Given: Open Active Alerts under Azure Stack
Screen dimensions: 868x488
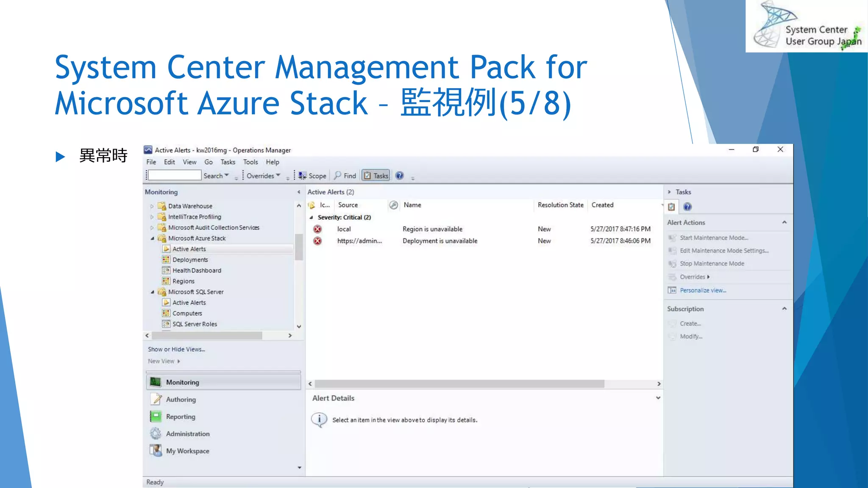Looking at the screenshot, I should click(x=189, y=249).
